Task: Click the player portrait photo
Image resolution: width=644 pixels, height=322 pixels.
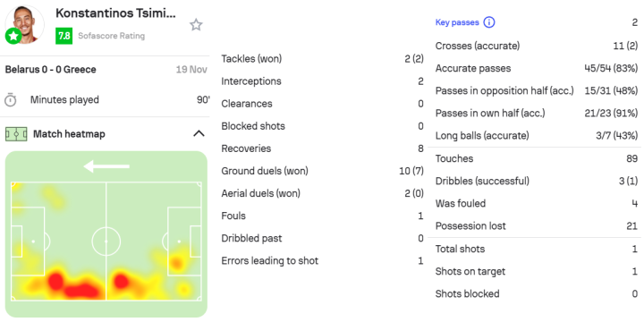Action: click(25, 25)
